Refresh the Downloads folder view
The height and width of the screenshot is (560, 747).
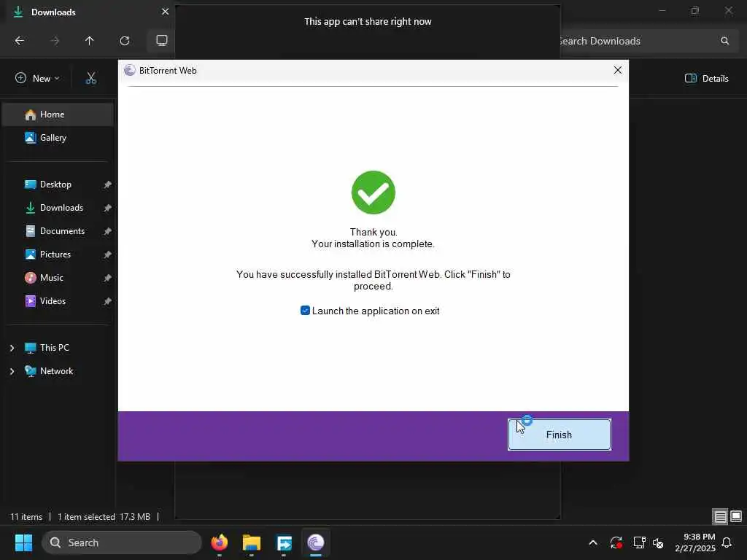[125, 41]
